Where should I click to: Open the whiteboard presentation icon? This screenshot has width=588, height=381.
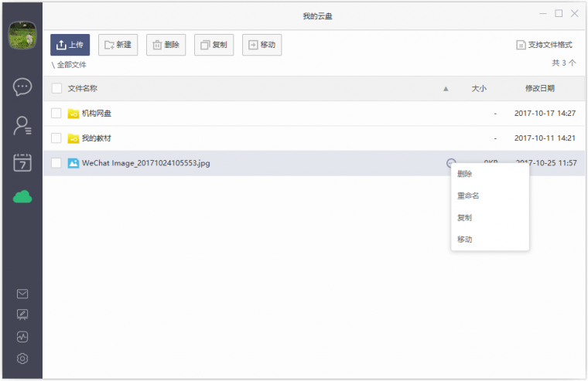point(22,315)
